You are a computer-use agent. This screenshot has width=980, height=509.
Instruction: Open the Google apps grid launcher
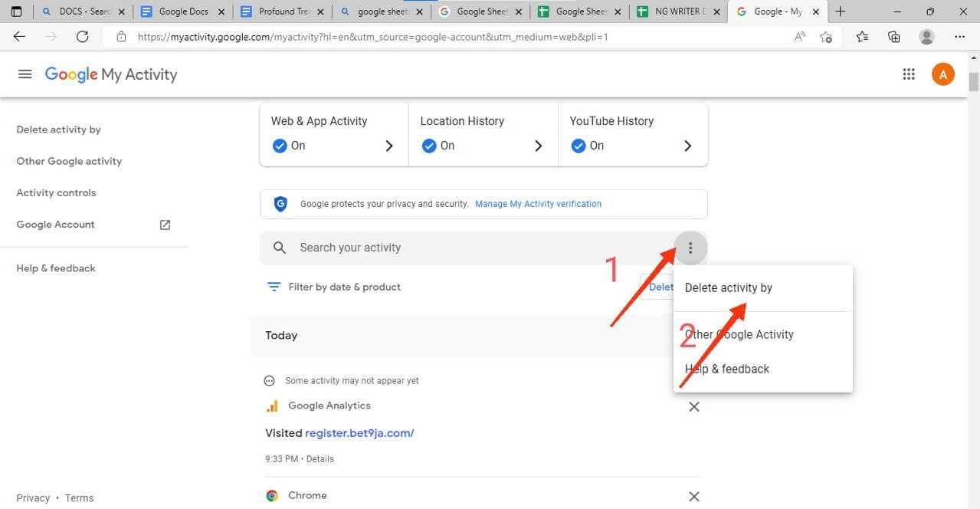coord(909,74)
